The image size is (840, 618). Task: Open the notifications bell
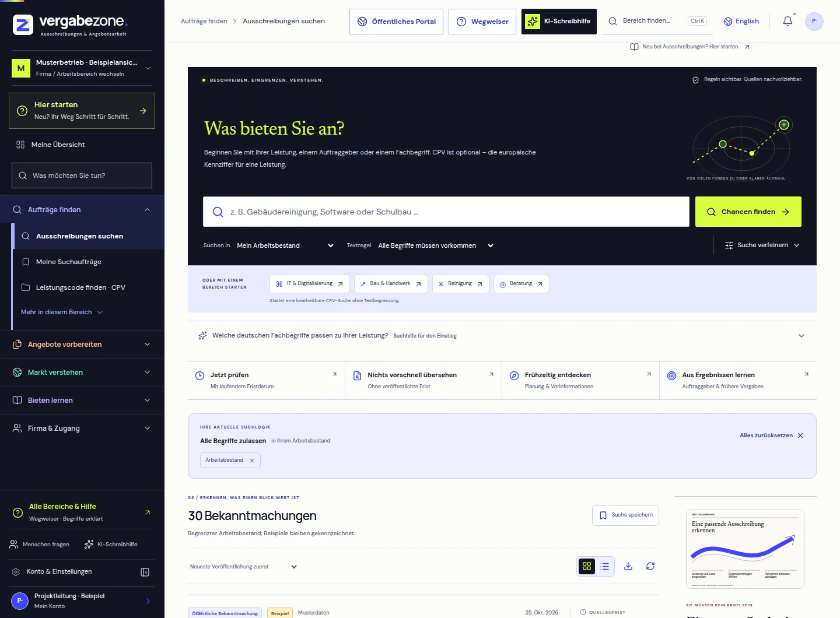click(787, 21)
